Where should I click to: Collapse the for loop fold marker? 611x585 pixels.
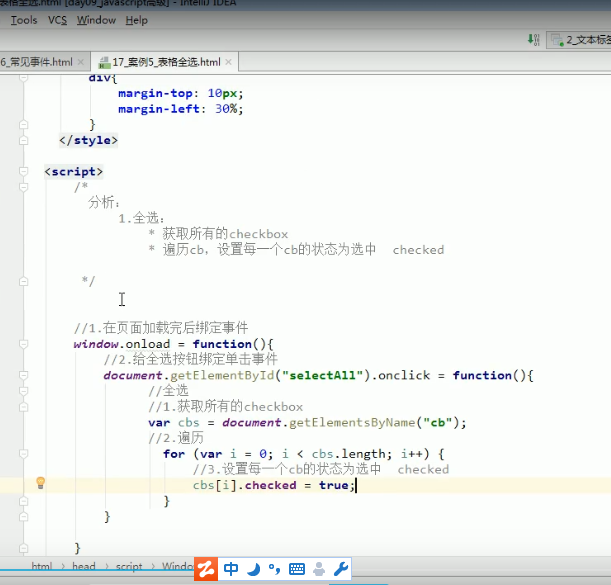pos(24,454)
